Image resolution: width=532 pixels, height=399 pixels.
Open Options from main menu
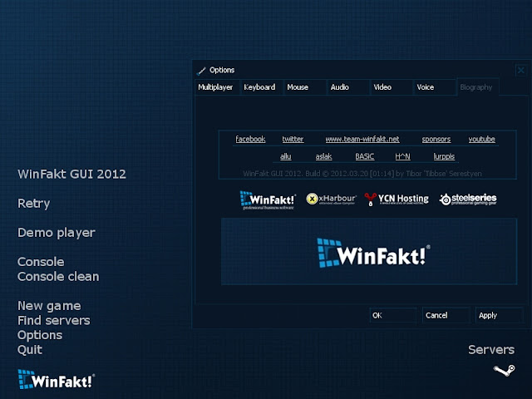tap(40, 335)
